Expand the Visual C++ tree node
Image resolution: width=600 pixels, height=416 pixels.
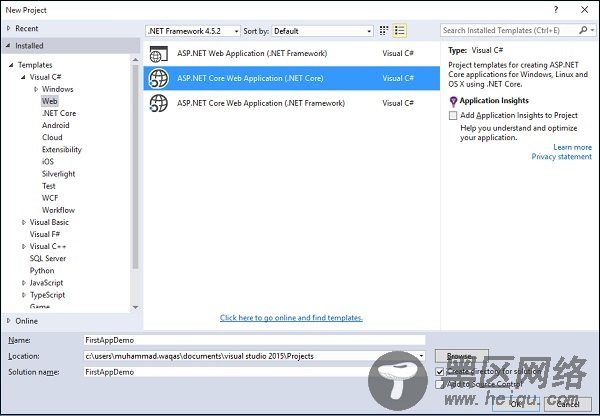click(x=24, y=246)
